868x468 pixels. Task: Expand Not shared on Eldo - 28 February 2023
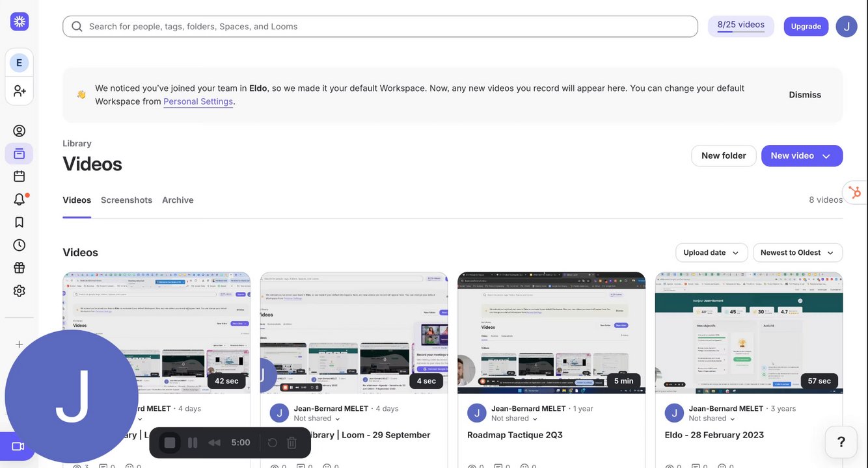coord(712,419)
